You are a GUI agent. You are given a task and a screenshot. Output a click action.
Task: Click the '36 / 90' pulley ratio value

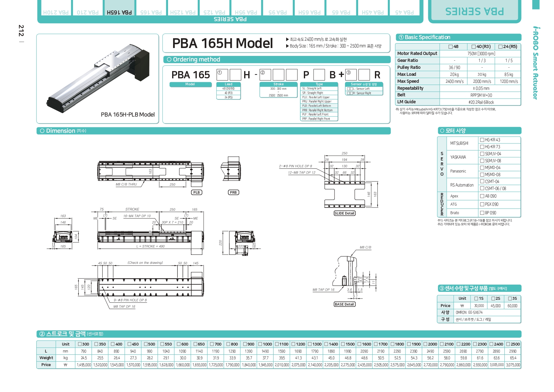coord(455,68)
